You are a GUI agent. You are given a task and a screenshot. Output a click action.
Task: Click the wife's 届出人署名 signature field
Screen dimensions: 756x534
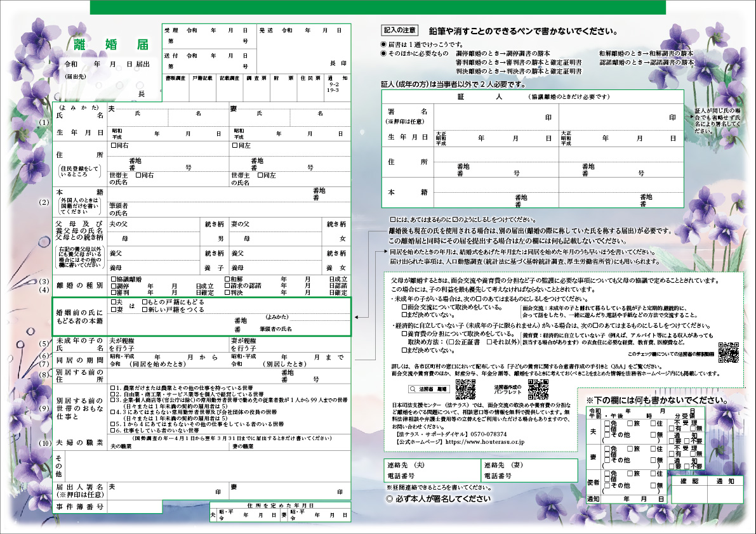pos(289,490)
